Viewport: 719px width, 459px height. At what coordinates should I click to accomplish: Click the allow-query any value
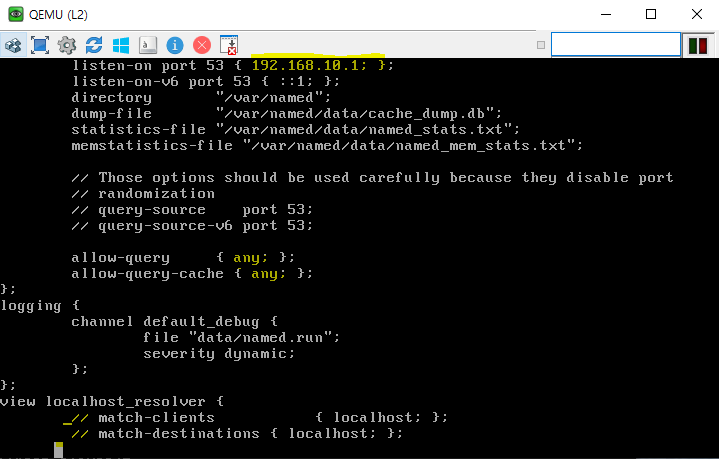pyautogui.click(x=250, y=258)
